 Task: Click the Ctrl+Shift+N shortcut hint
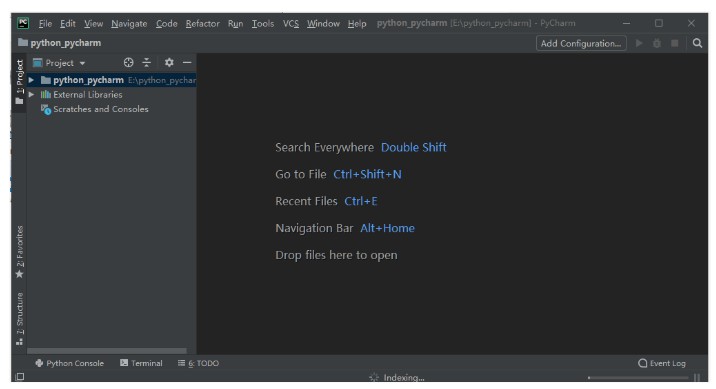367,174
